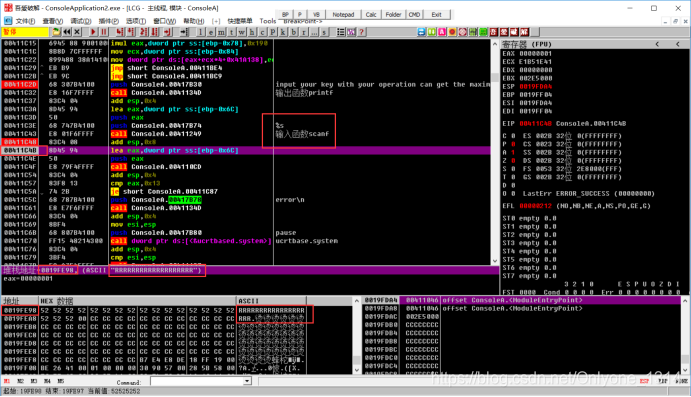Open Call stack with 'k' button
The height and width of the screenshot is (397, 691).
click(283, 32)
